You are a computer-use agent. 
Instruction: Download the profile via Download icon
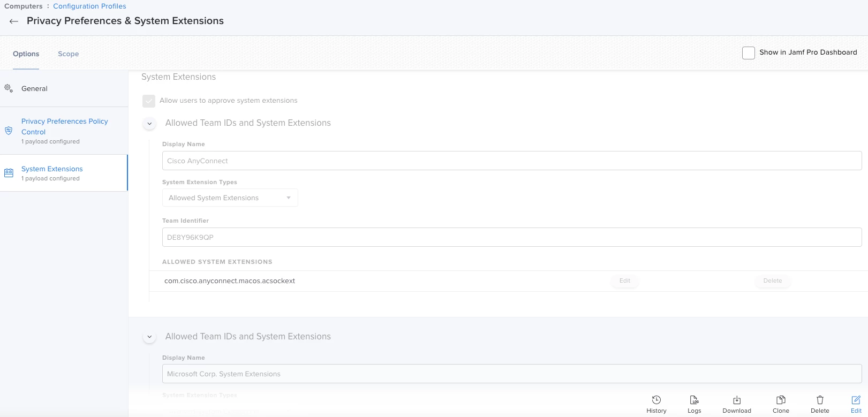[x=737, y=400]
